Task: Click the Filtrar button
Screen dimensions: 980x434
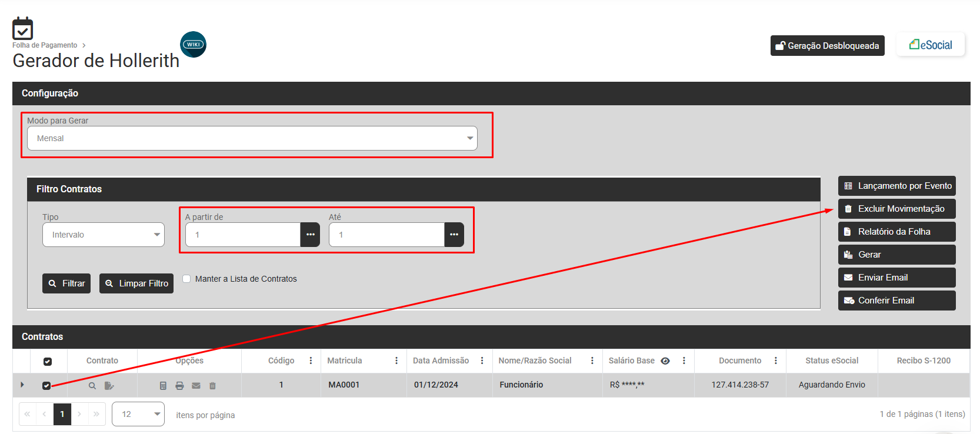Action: coord(66,283)
